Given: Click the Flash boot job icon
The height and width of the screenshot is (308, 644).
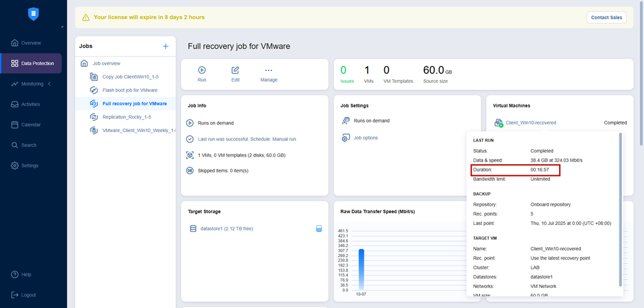Looking at the screenshot, I should (x=94, y=90).
